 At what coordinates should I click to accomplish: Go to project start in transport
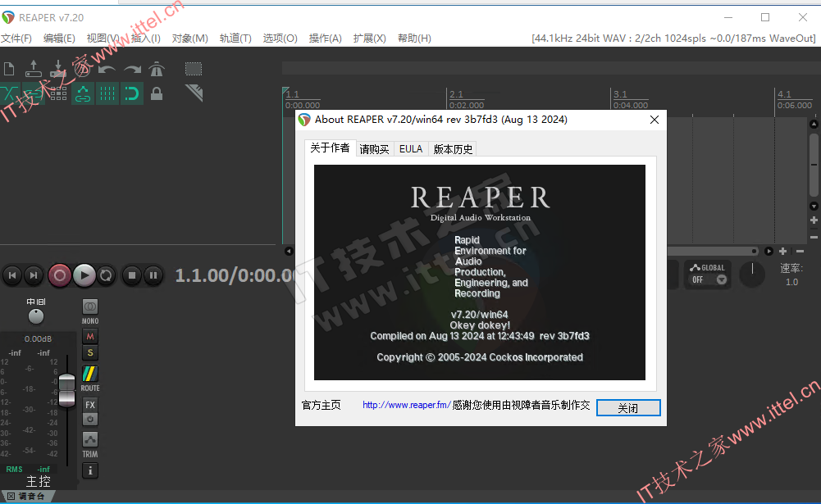click(12, 275)
